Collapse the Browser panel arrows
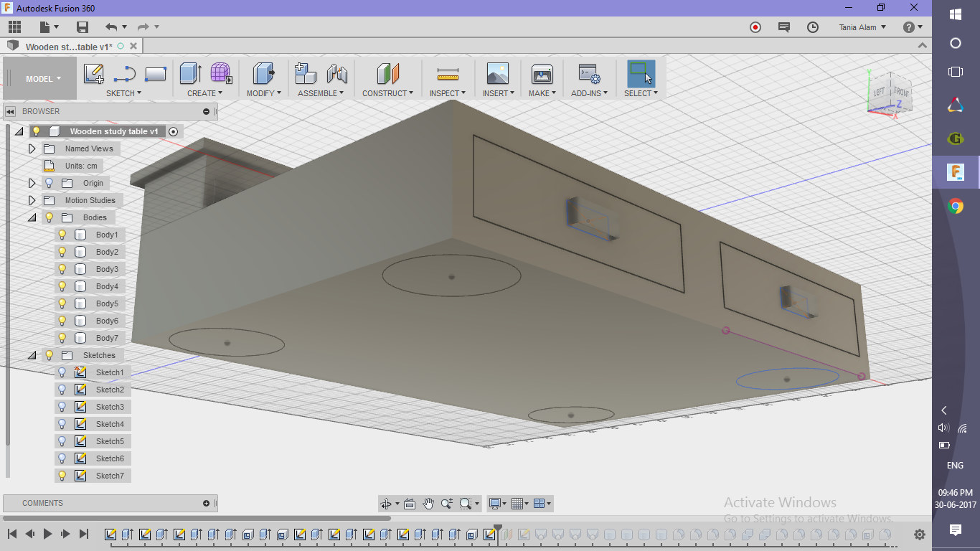 coord(11,111)
